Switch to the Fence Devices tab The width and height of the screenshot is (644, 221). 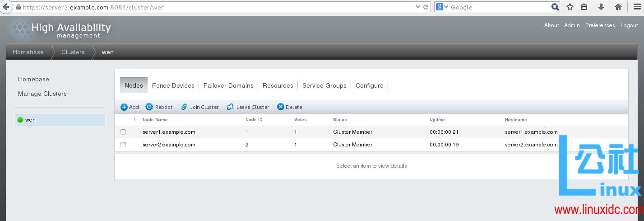tap(173, 85)
